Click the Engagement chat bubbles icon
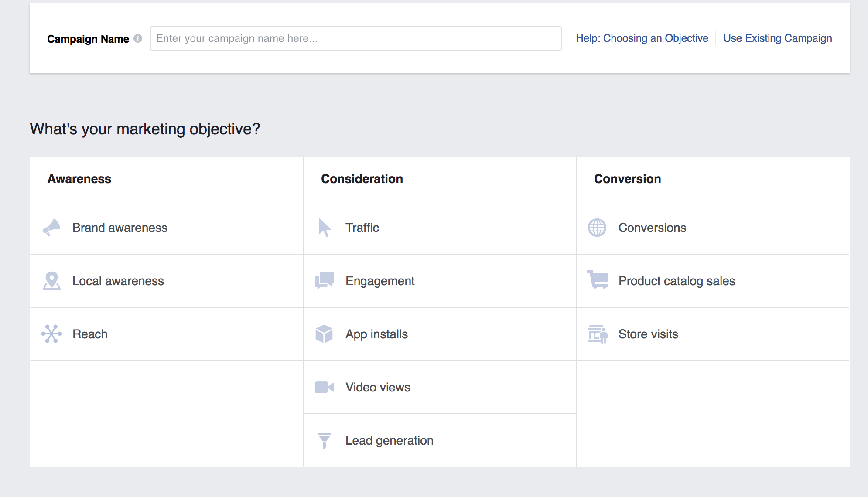868x497 pixels. pos(325,281)
